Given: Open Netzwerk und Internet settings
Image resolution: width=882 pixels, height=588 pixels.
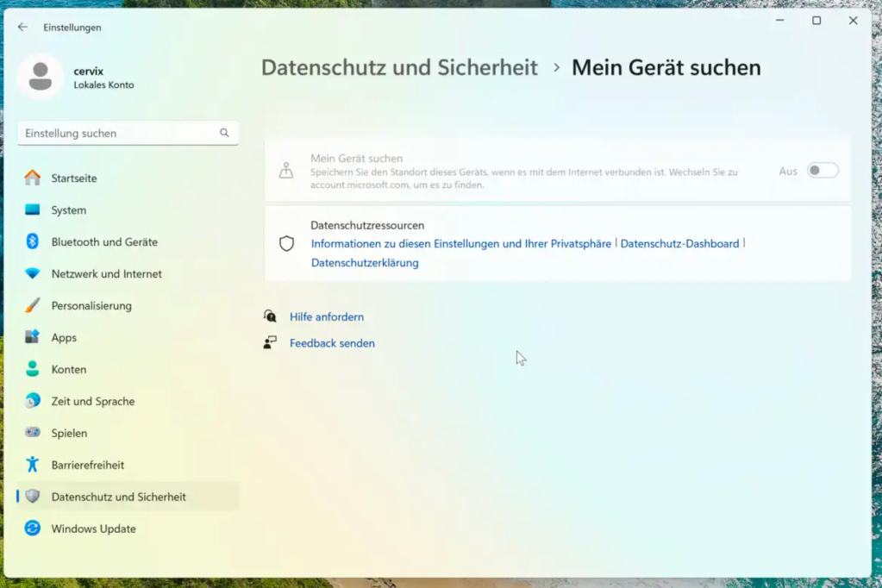Looking at the screenshot, I should pos(105,273).
